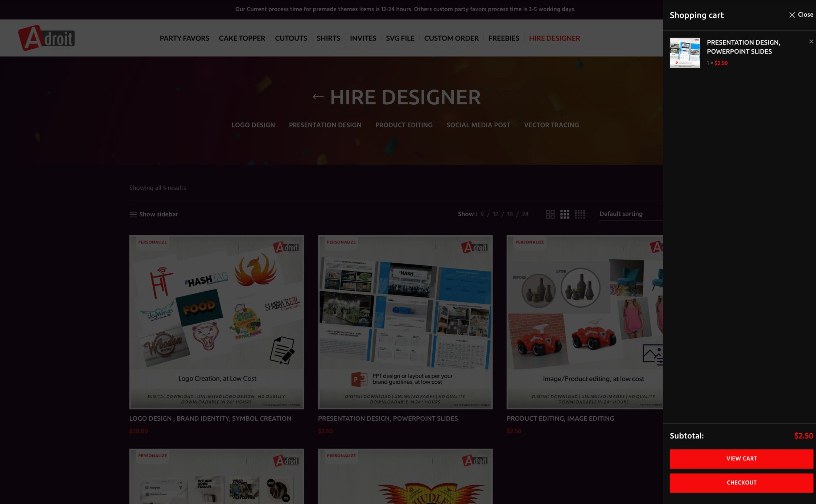Click 'Showing all 5 results' text
816x504 pixels.
click(x=157, y=188)
